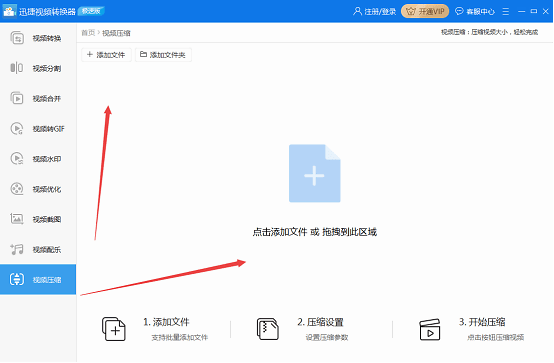Select the 视频优化 film reel icon
This screenshot has height=363, width=554.
click(x=17, y=189)
